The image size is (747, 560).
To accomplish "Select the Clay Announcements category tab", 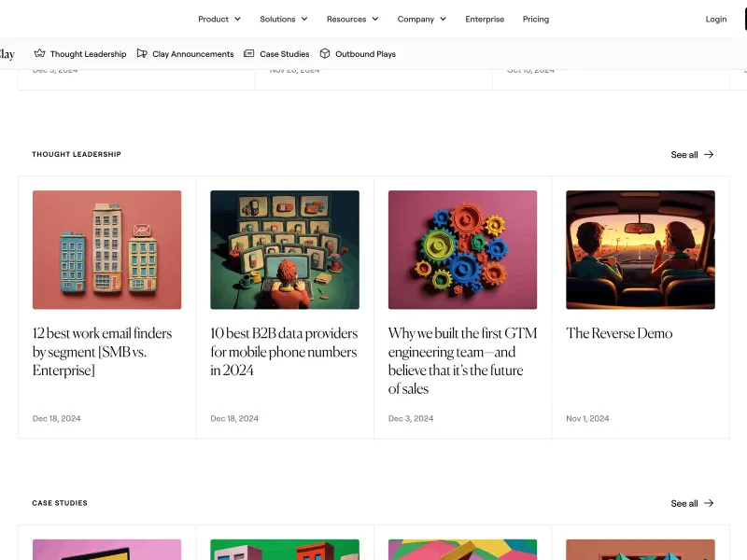I will [x=185, y=54].
